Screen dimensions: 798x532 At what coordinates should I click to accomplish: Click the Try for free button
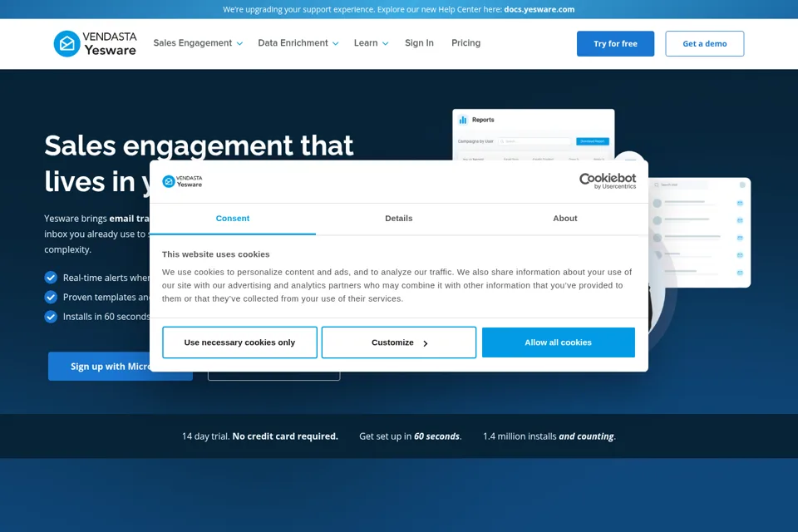[x=615, y=44]
